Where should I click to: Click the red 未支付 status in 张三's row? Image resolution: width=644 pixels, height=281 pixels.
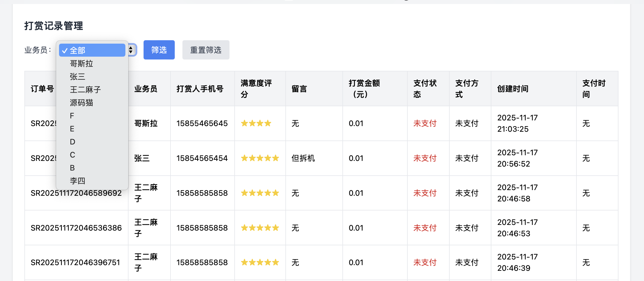tap(424, 158)
